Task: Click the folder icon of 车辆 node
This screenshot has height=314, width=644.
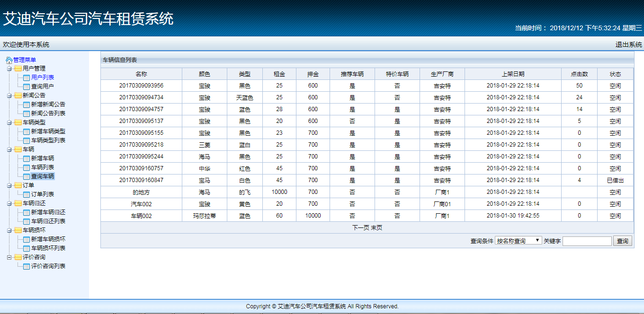Action: [18, 149]
